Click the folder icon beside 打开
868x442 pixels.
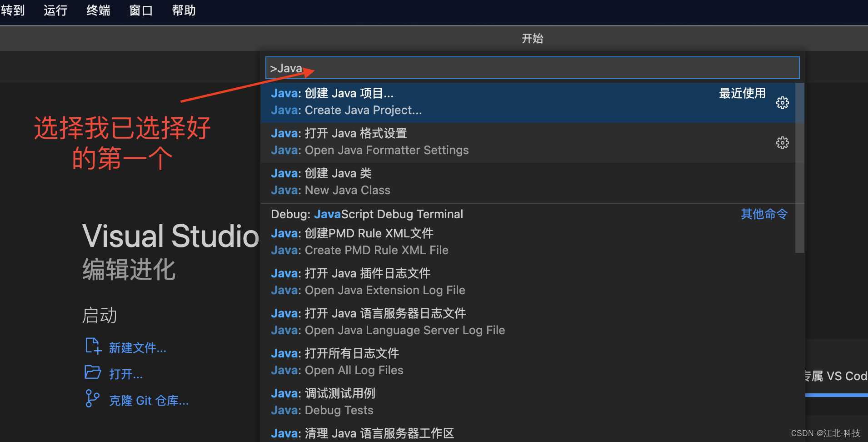tap(93, 372)
